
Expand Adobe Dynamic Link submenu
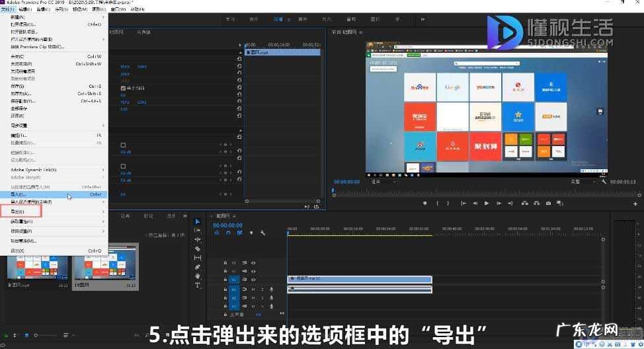coord(103,170)
